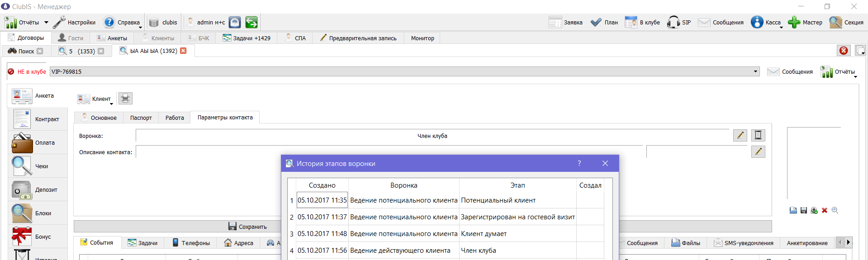Open the План checkmark tool

604,22
